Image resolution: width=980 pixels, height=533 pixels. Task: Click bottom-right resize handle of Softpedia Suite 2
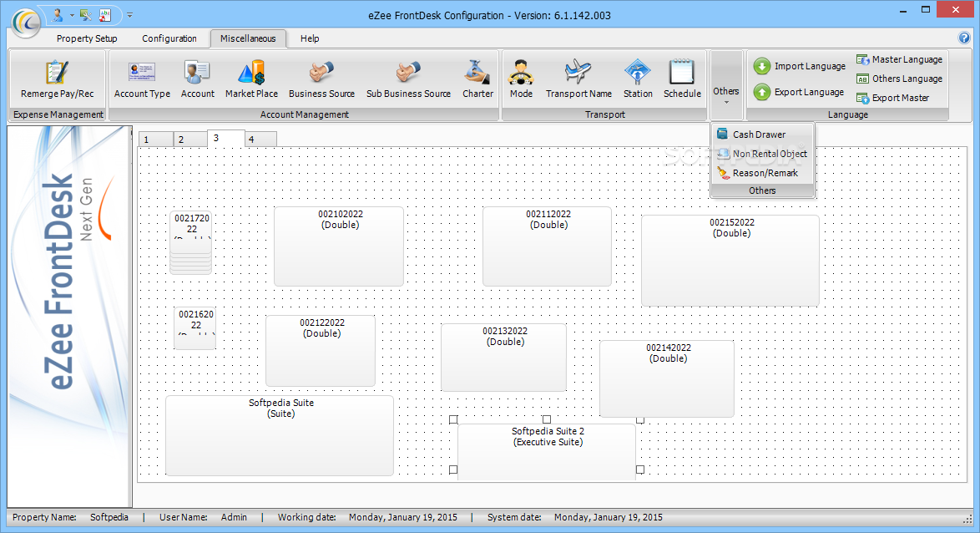(640, 470)
